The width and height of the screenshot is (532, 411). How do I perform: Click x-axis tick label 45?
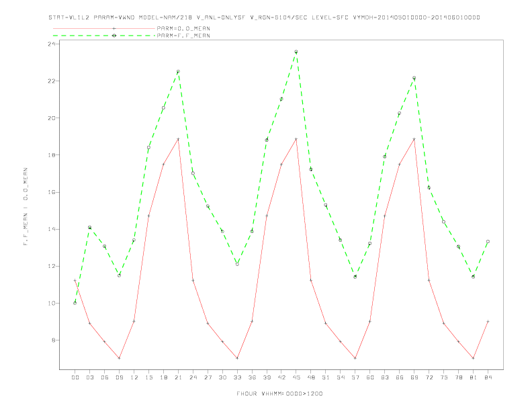coord(296,377)
